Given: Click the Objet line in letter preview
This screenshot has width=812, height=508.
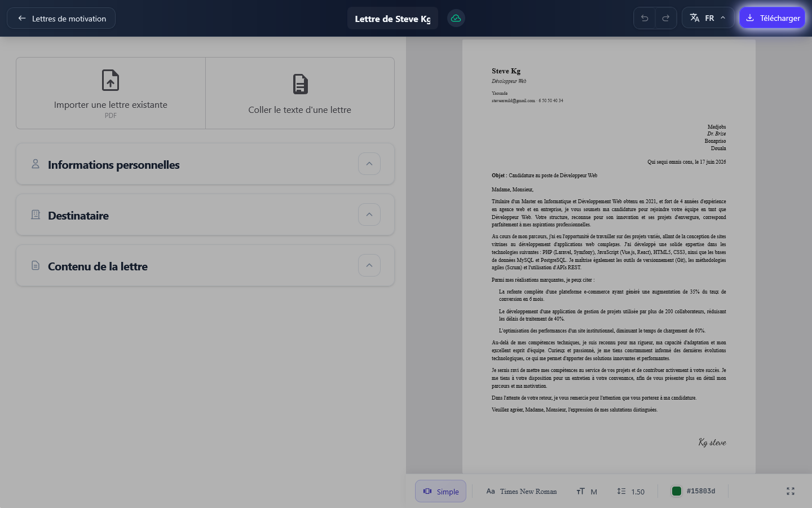Looking at the screenshot, I should pos(544,176).
